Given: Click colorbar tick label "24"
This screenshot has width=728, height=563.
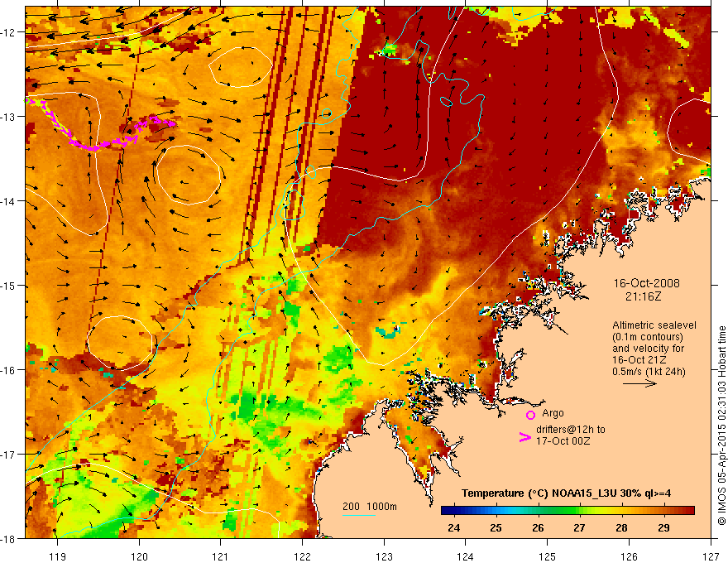Looking at the screenshot, I should [x=453, y=527].
